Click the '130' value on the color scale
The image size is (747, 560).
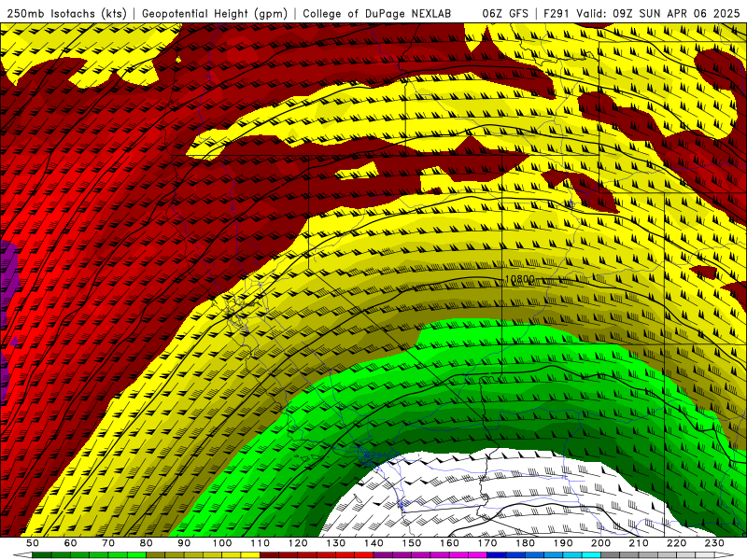point(336,543)
